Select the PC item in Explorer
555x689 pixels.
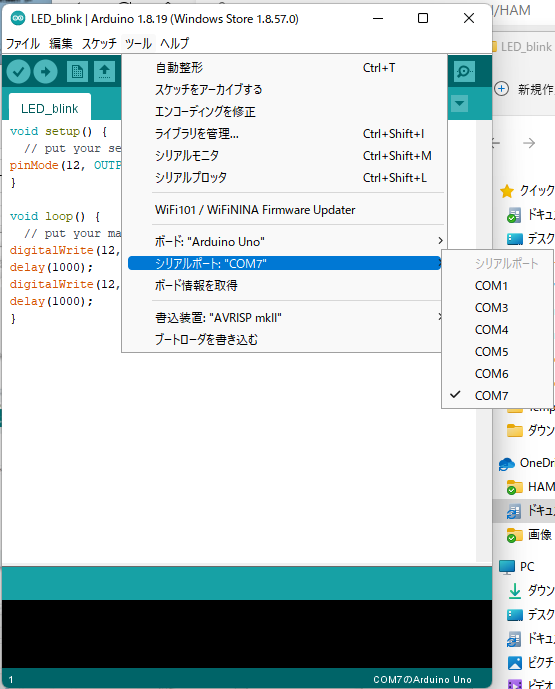coord(517,566)
